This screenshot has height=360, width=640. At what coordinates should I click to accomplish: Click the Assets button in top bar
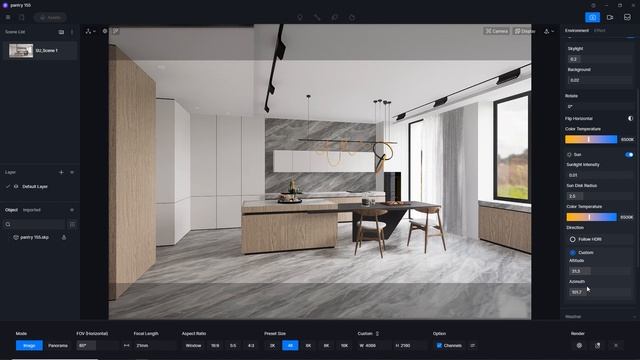click(x=50, y=18)
